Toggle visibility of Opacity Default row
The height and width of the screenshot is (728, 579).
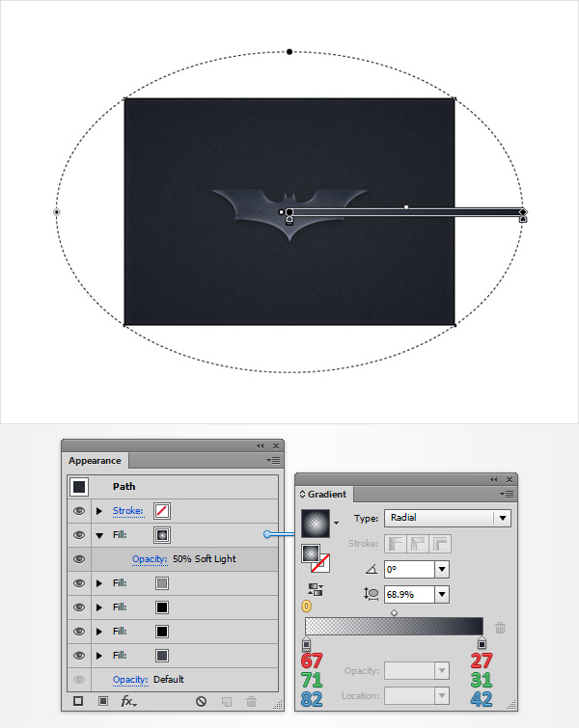click(79, 680)
